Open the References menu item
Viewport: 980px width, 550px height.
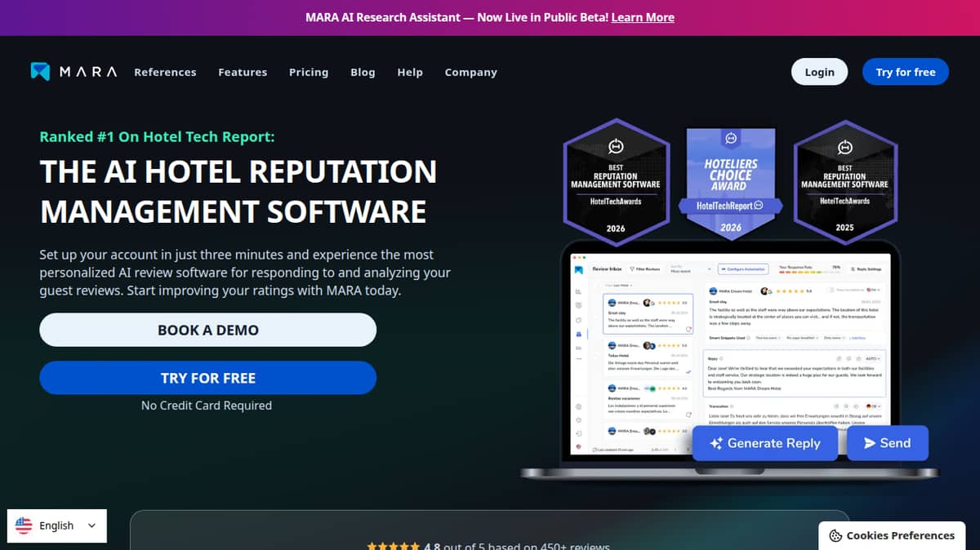pos(165,72)
